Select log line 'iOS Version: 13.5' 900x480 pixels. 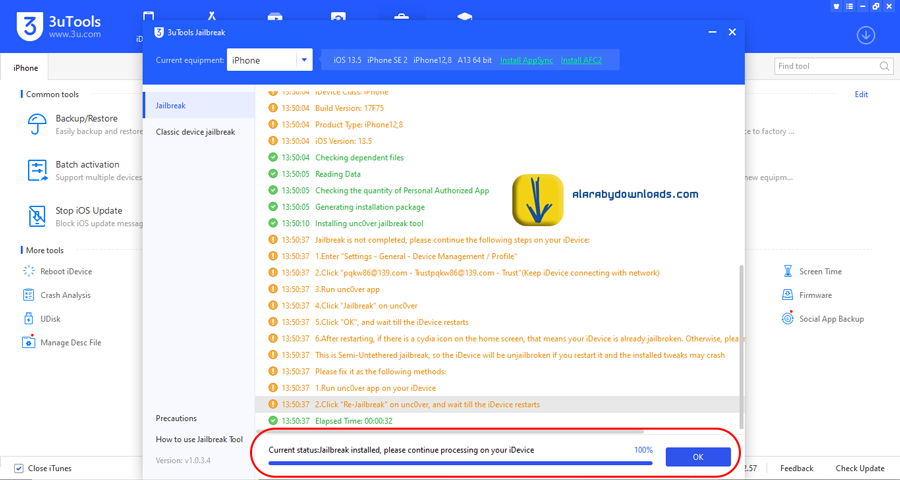343,141
